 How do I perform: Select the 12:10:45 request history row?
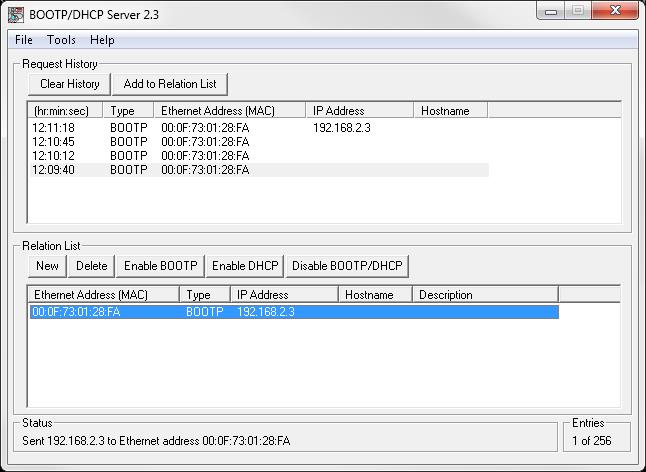(x=259, y=142)
